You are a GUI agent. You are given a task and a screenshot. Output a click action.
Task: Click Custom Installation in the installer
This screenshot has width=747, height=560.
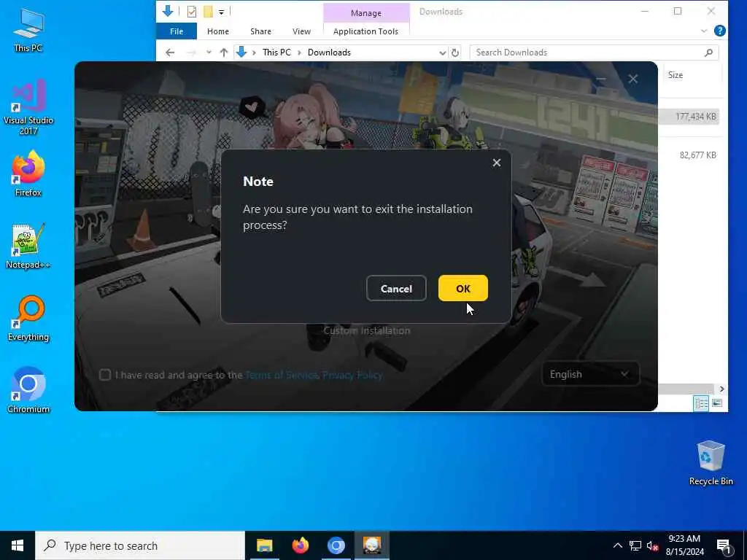click(366, 330)
